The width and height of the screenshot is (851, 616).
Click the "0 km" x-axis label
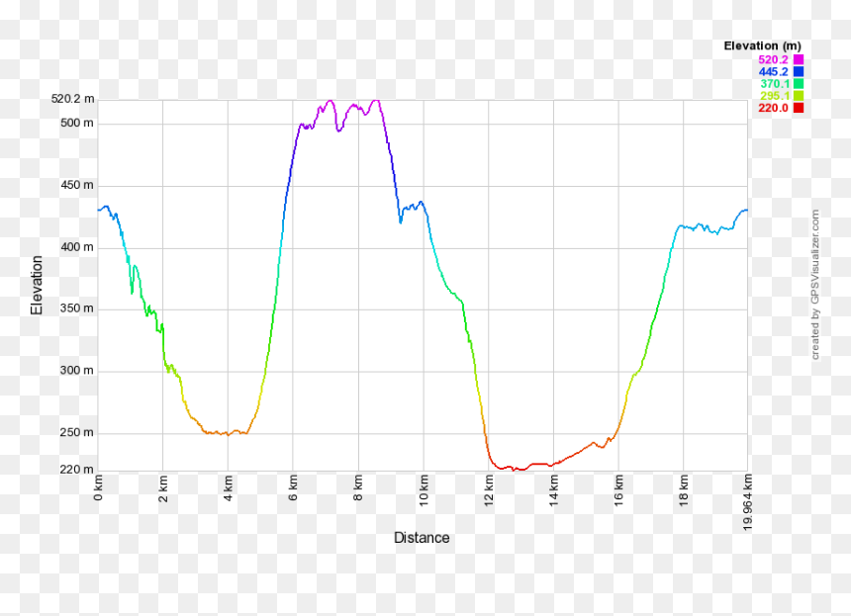click(98, 488)
